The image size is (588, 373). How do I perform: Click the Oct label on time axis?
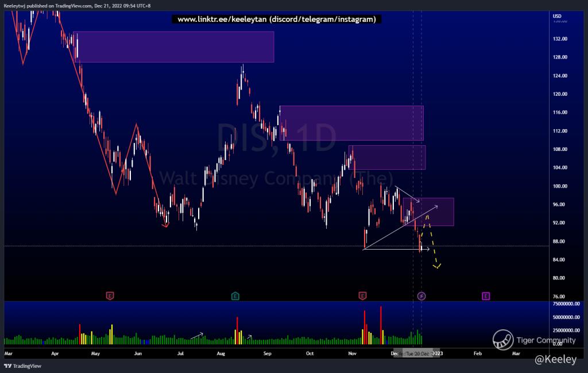310,353
